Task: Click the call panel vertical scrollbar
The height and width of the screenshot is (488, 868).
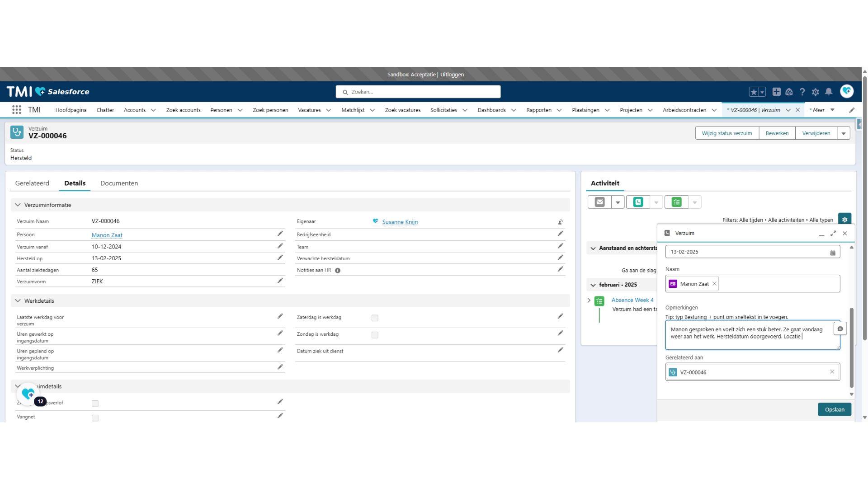Action: pyautogui.click(x=852, y=348)
